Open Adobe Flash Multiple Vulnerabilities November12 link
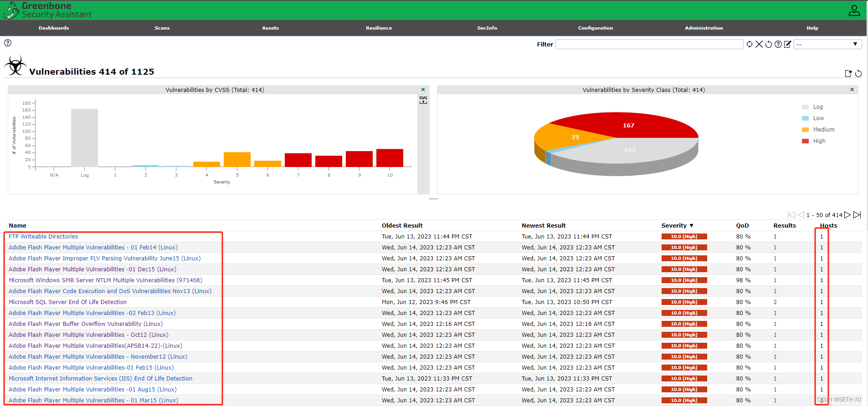 point(98,357)
